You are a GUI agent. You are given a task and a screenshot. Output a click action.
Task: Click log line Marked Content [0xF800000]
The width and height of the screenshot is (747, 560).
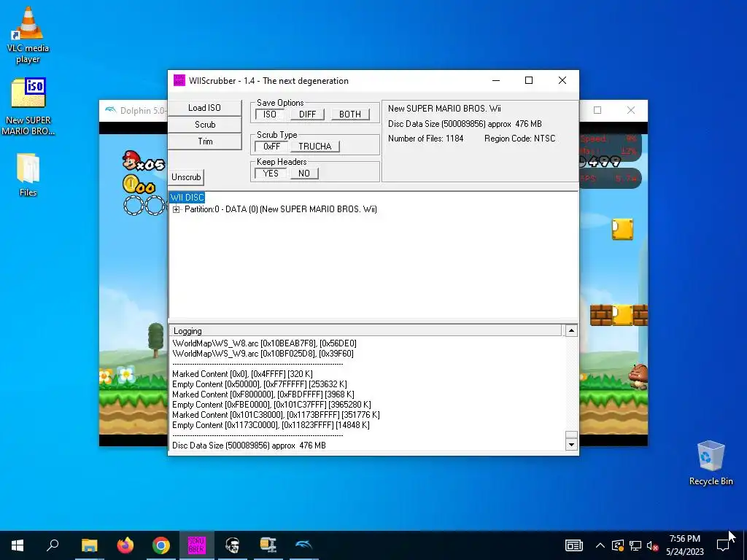(263, 394)
